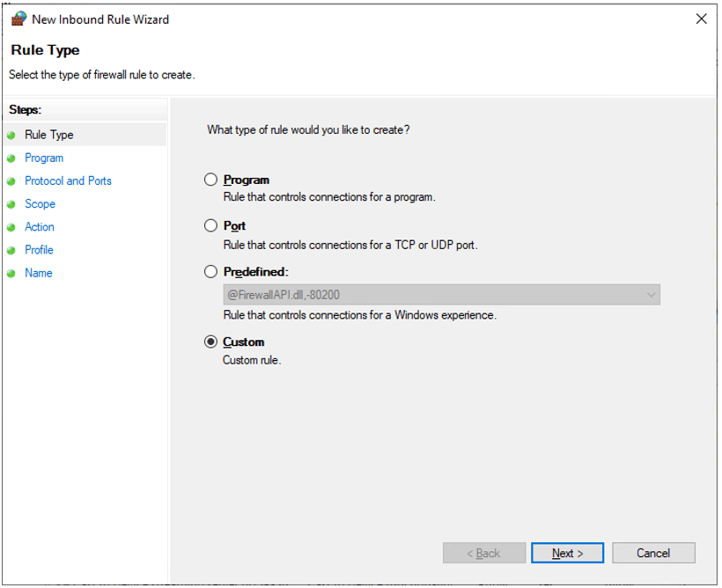Cancel the New Inbound Rule Wizard
Image resolution: width=722 pixels, height=588 pixels.
pos(653,553)
